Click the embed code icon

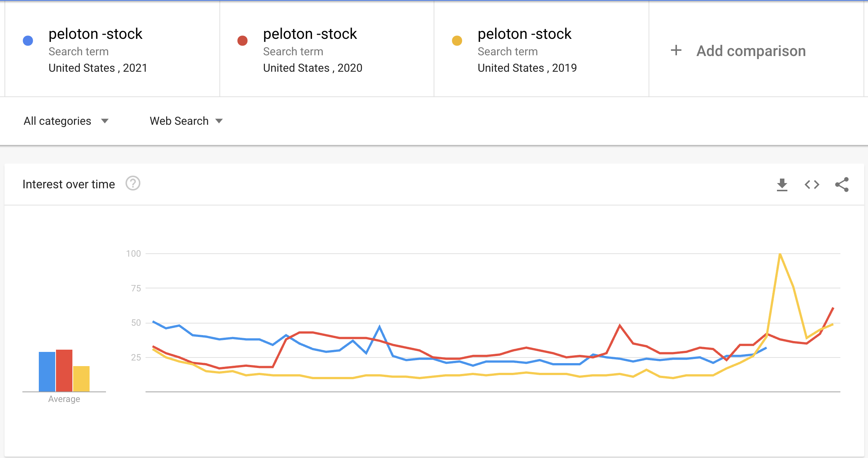[x=812, y=185]
